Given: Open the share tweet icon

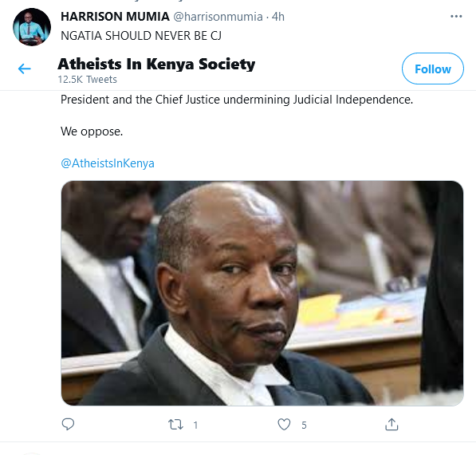Looking at the screenshot, I should pyautogui.click(x=391, y=425).
